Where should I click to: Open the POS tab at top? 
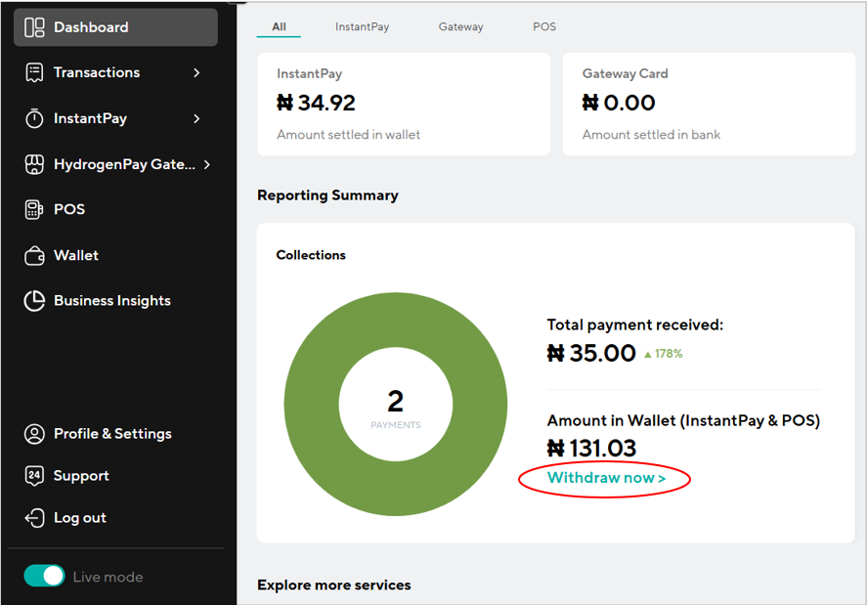544,27
